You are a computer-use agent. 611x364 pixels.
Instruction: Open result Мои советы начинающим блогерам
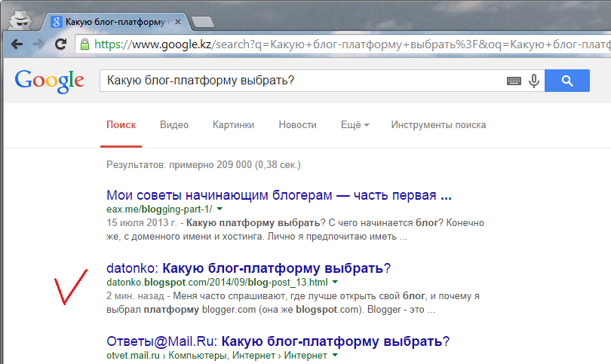[279, 195]
